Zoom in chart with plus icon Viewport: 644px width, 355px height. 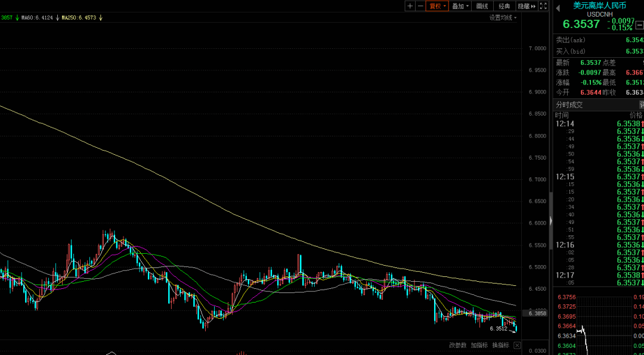pyautogui.click(x=410, y=6)
